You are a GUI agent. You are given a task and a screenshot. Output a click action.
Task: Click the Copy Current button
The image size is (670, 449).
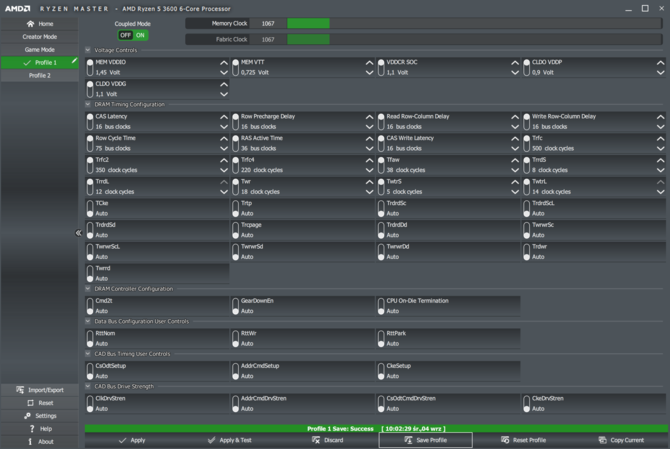point(621,440)
